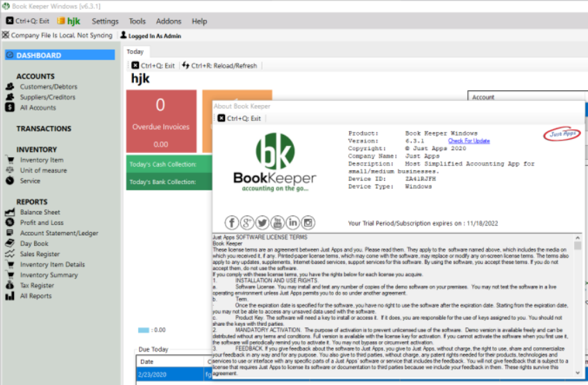Viewport: 588px width, 385px height.
Task: Click the blue chart legend swatch
Action: (x=143, y=330)
